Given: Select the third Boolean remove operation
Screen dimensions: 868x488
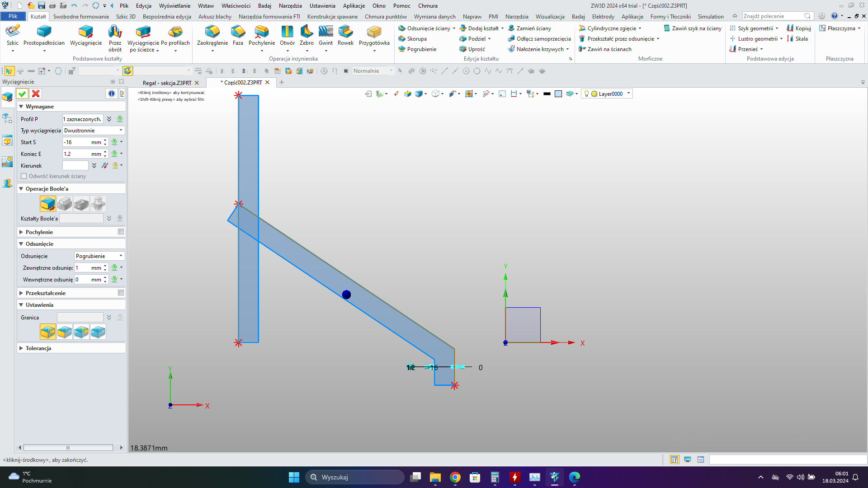Looking at the screenshot, I should [x=81, y=204].
